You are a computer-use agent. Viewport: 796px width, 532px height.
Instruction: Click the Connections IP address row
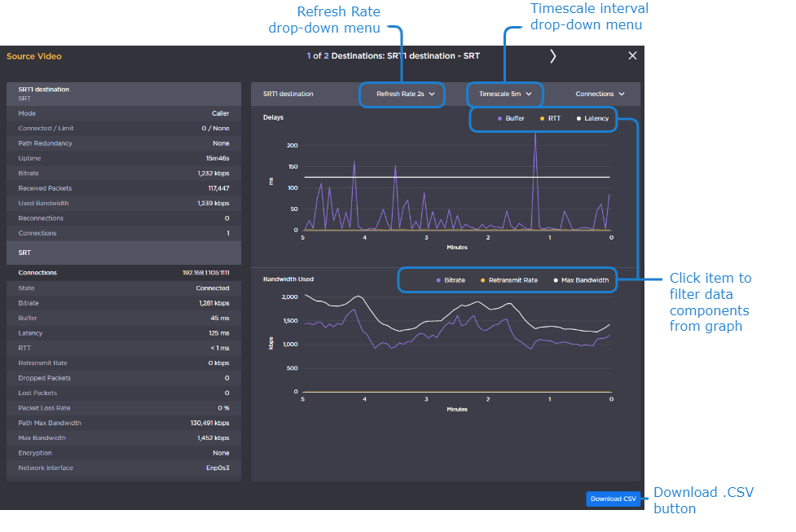124,273
